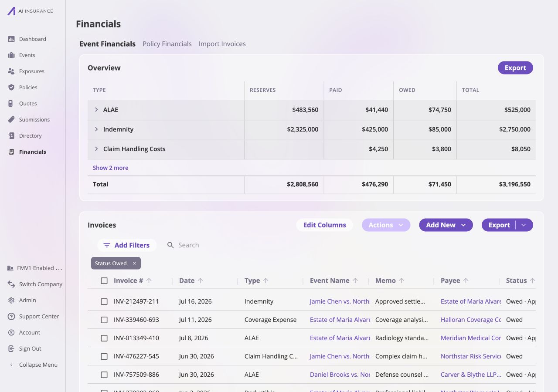558x392 pixels.
Task: Sort by Event Name arrow
Action: point(355,281)
